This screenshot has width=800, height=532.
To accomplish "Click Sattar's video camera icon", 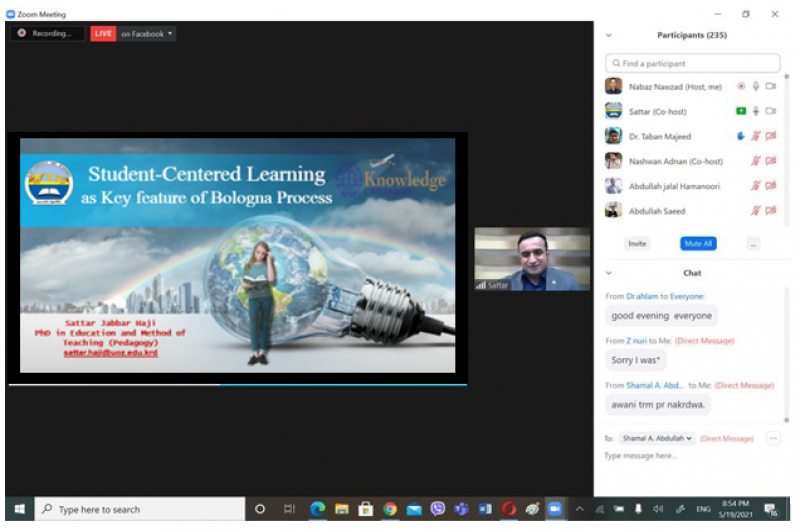I will tap(771, 111).
